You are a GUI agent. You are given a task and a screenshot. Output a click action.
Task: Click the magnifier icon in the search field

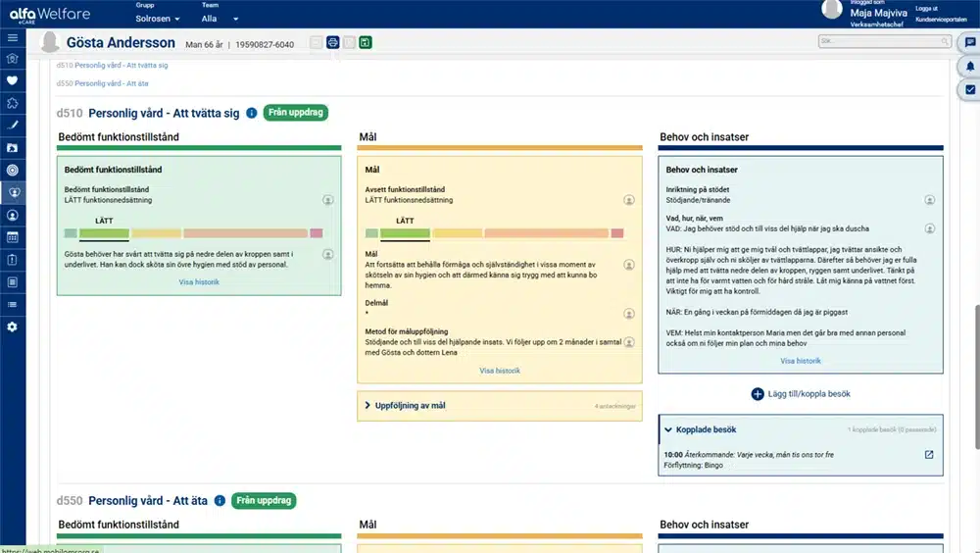[x=945, y=41]
